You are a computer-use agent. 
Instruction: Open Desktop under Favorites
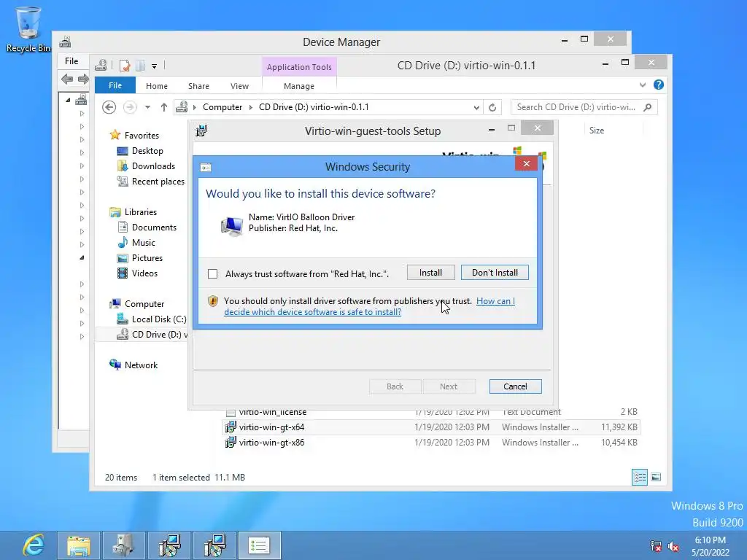coord(147,151)
